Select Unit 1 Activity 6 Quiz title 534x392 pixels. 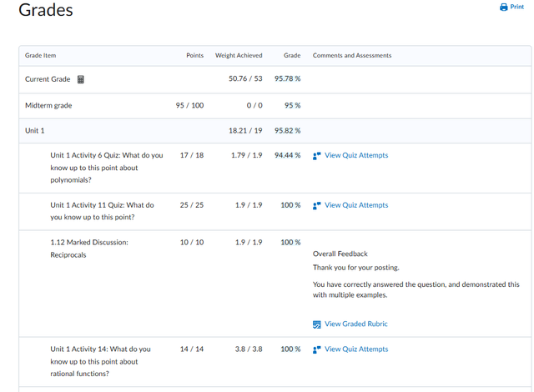[x=107, y=168]
